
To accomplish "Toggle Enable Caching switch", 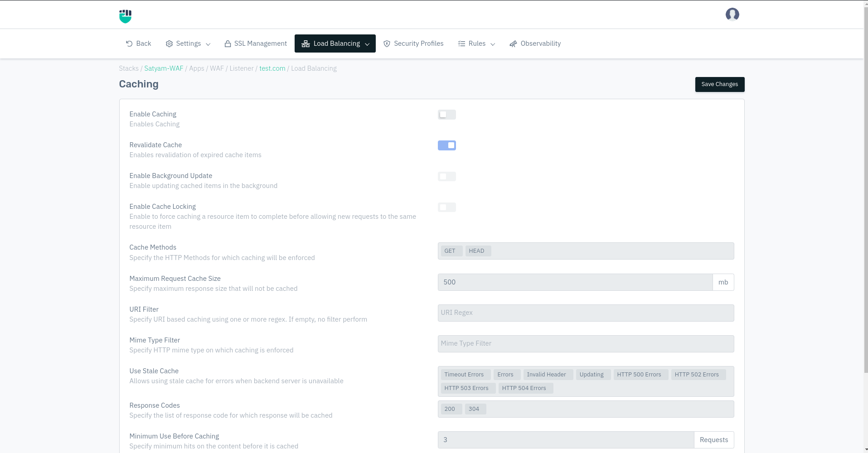I will pyautogui.click(x=446, y=115).
